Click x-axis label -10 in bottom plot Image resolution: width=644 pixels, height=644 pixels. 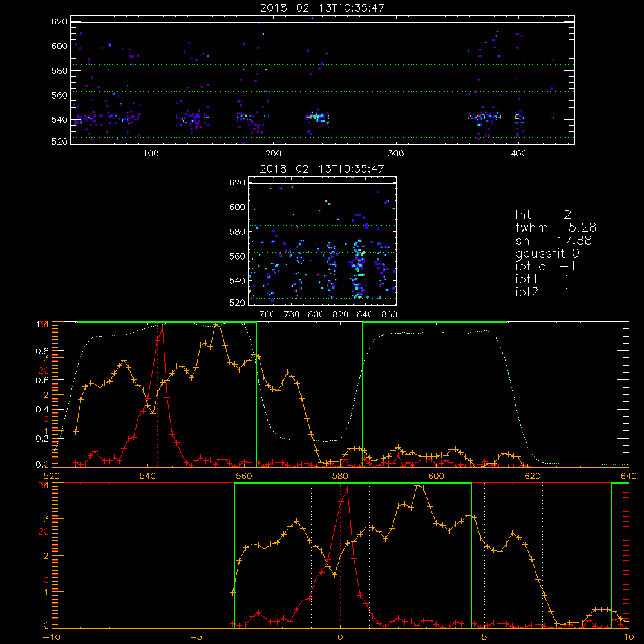52,637
